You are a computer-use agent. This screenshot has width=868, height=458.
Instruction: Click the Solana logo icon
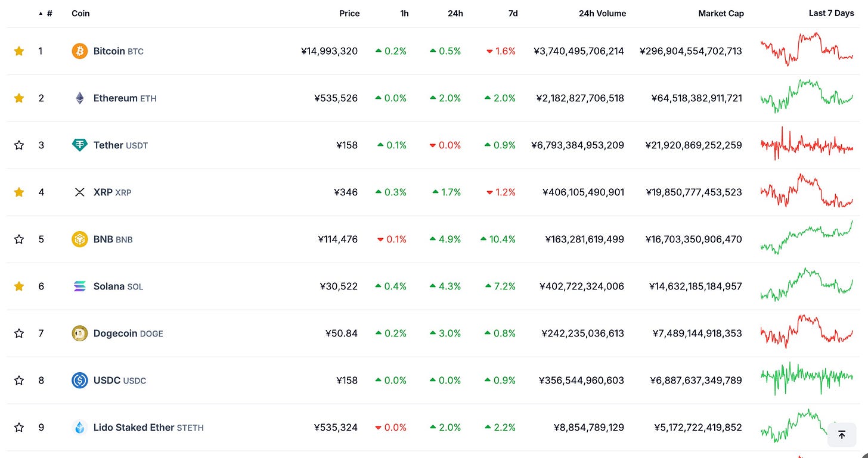click(x=80, y=286)
